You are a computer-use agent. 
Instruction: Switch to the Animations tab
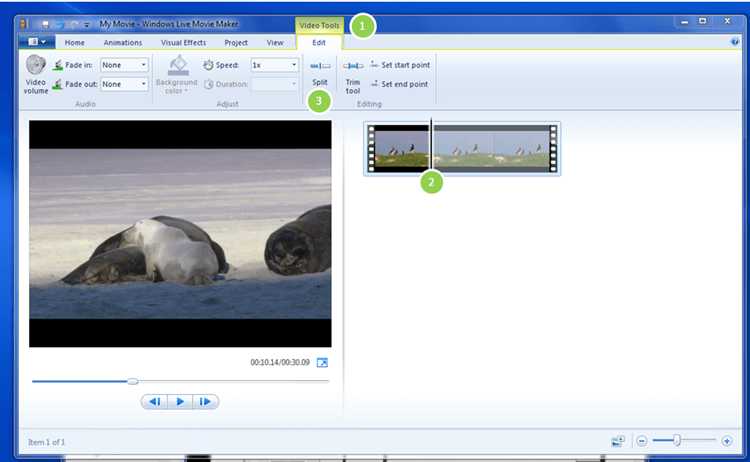click(x=123, y=43)
